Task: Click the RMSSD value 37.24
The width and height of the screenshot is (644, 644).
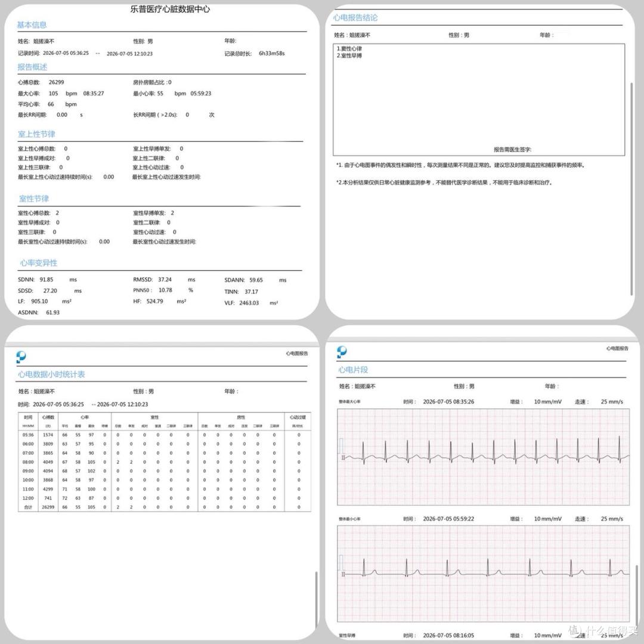Action: pyautogui.click(x=165, y=279)
